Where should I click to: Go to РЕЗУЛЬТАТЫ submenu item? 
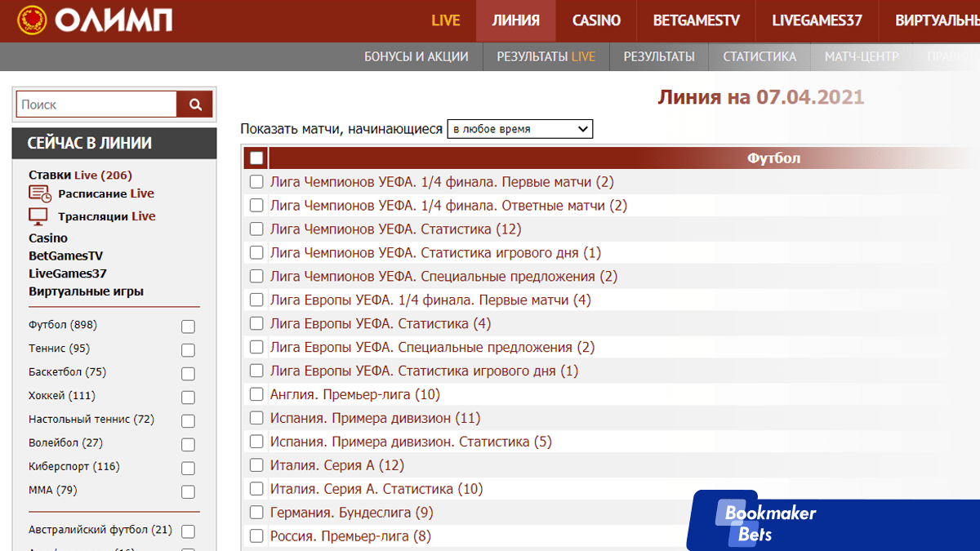point(659,56)
